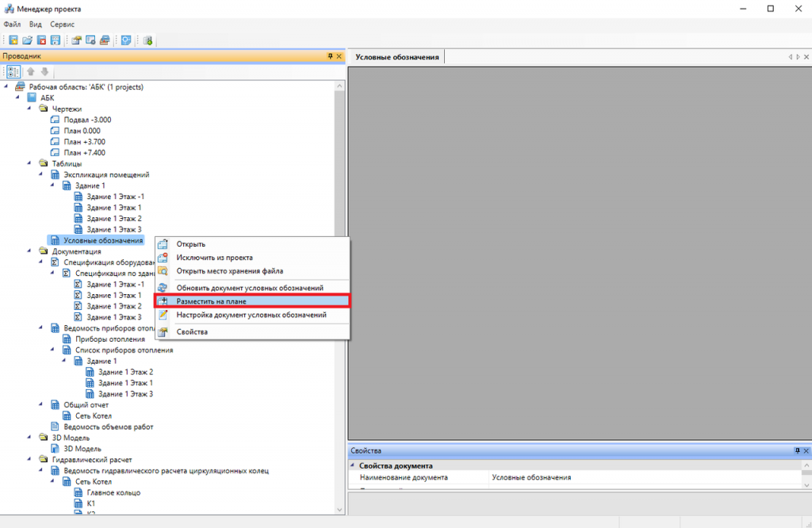The image size is (812, 528).
Task: Select План 0.000 drawing
Action: tap(82, 131)
